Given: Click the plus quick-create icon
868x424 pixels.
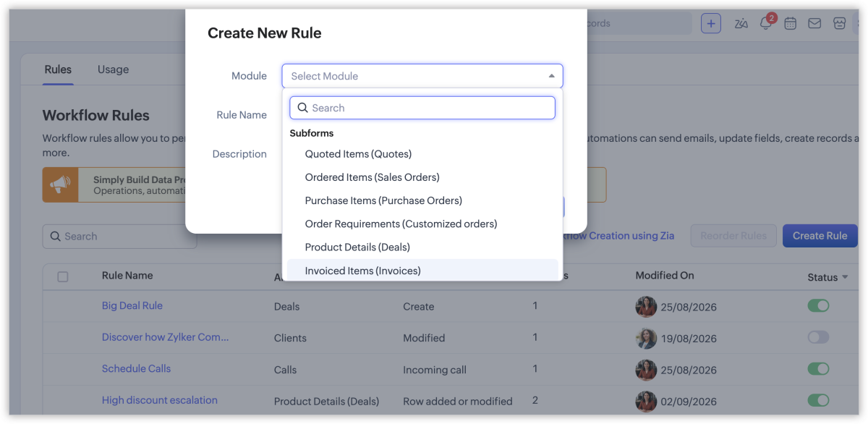Looking at the screenshot, I should (711, 23).
